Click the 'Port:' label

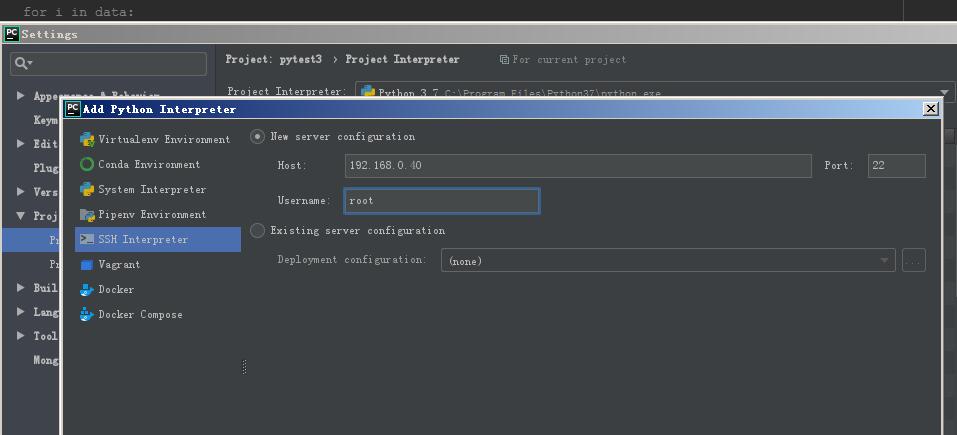839,165
